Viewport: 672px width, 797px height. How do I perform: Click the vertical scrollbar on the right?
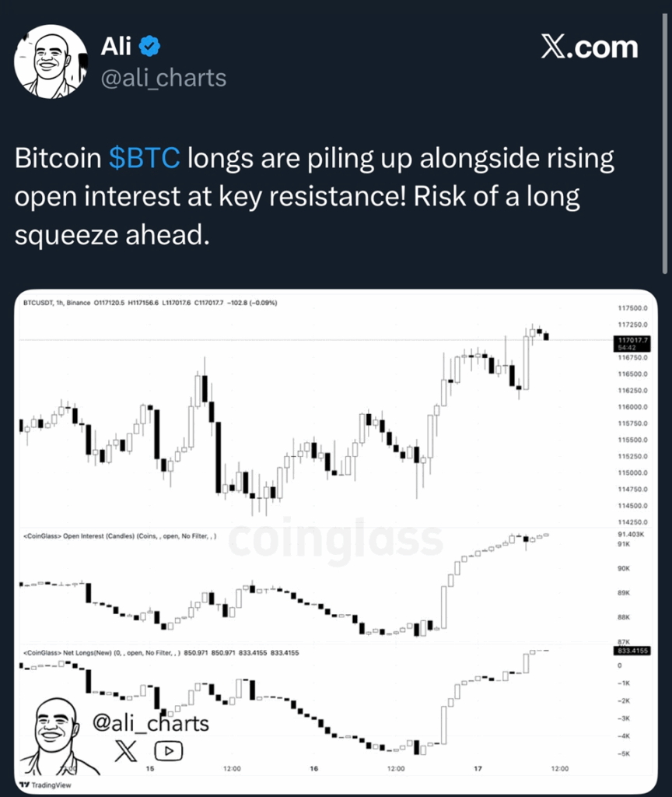point(665,144)
